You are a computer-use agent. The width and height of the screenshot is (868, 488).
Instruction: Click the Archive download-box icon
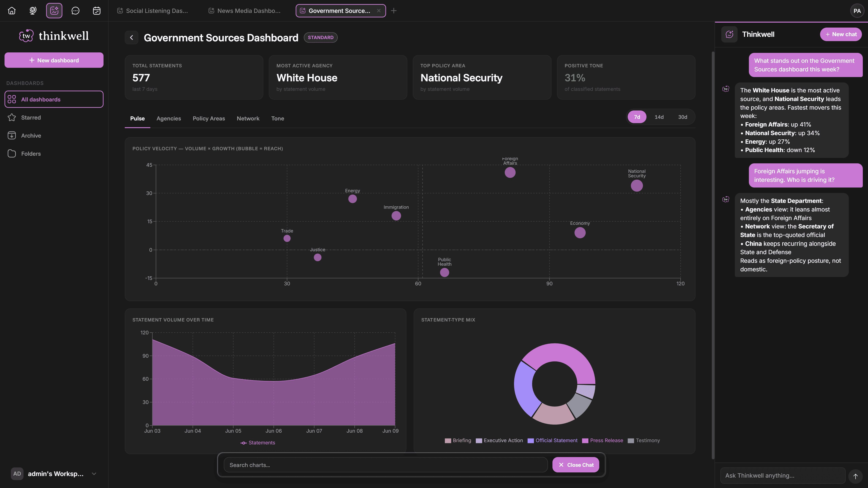[12, 135]
